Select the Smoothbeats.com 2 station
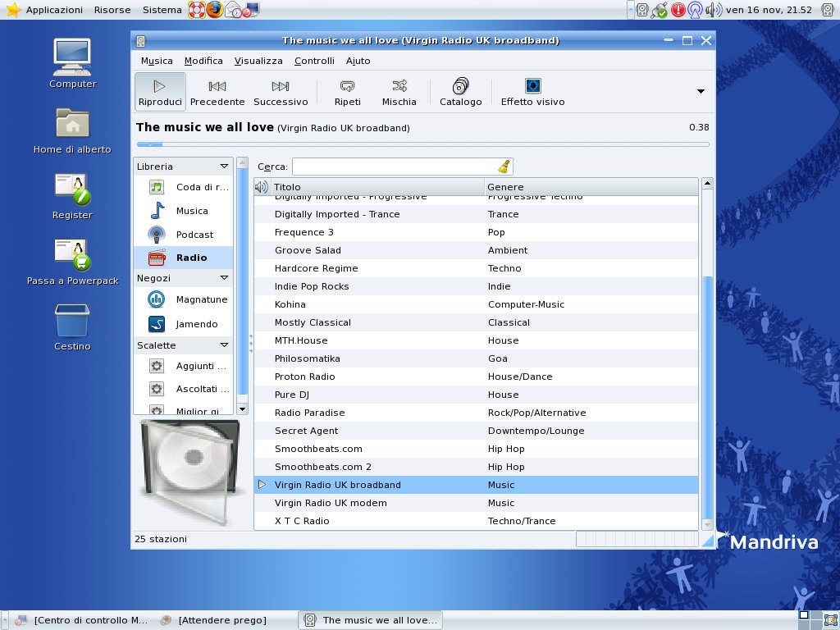The width and height of the screenshot is (840, 630). (x=477, y=467)
